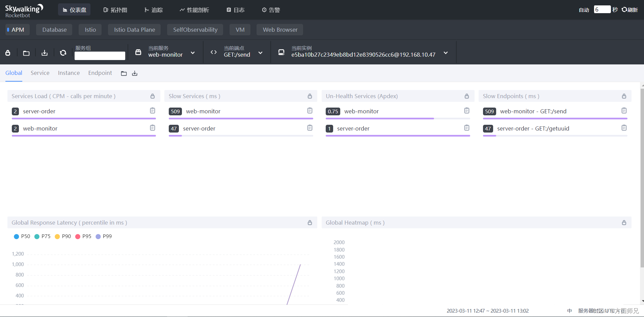This screenshot has height=317, width=644.
Task: Click the 中 language switch
Action: 570,311
